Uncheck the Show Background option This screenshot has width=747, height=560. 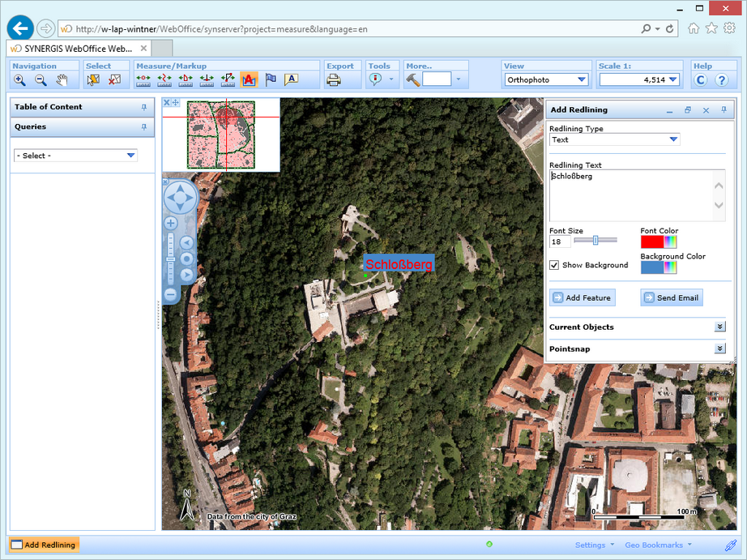[554, 264]
